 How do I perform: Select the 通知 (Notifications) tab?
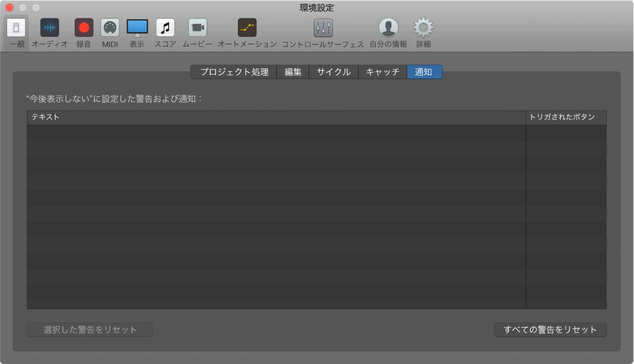pos(424,72)
